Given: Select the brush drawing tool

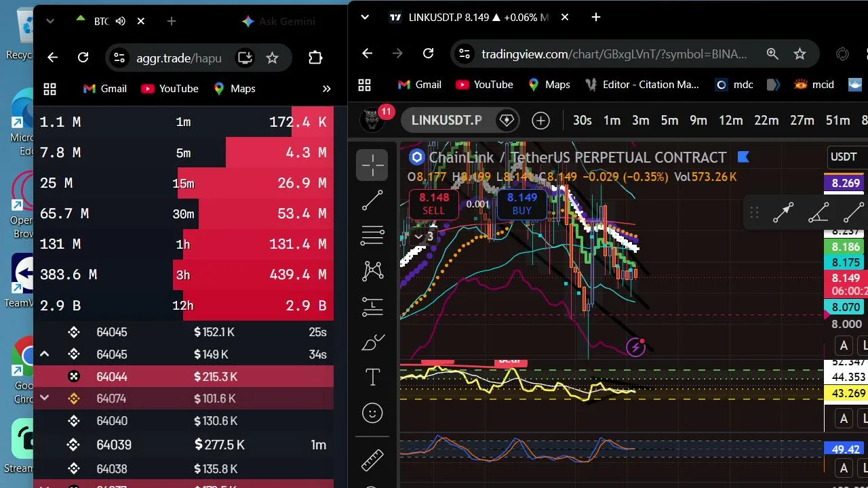Looking at the screenshot, I should (372, 342).
